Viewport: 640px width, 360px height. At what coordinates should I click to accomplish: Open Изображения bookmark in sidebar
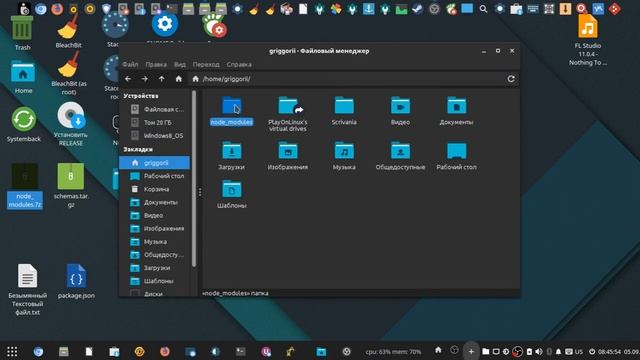(157, 229)
